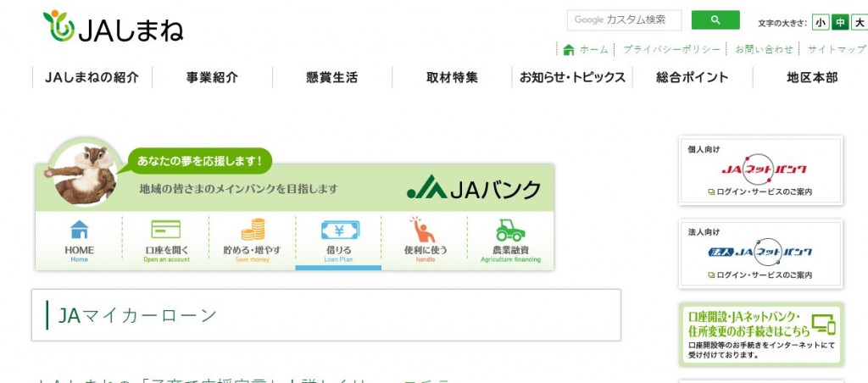Image resolution: width=868 pixels, height=383 pixels.
Task: Open the お知らせ・トピックス menu
Action: (x=572, y=77)
